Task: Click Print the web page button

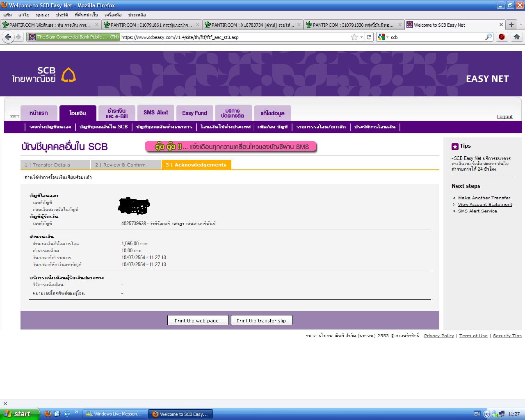Action: point(198,320)
